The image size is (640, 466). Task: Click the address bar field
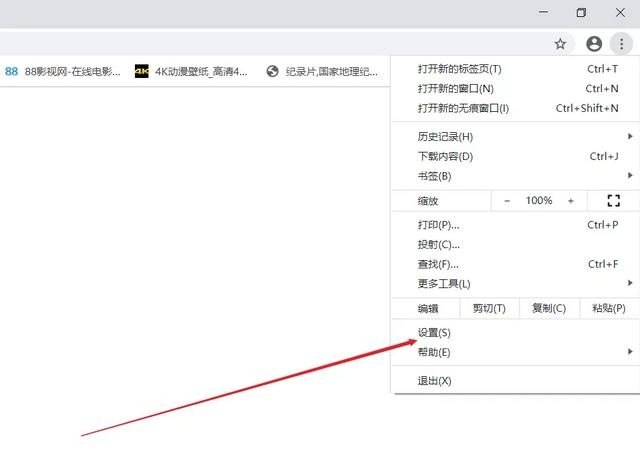point(286,44)
